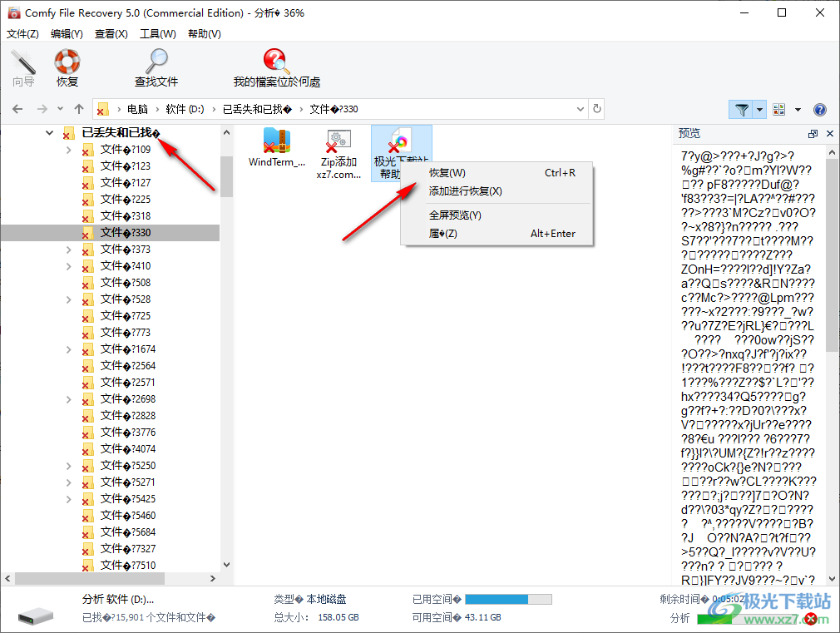Click the Wizard wand toolbar icon
840x633 pixels.
click(23, 68)
